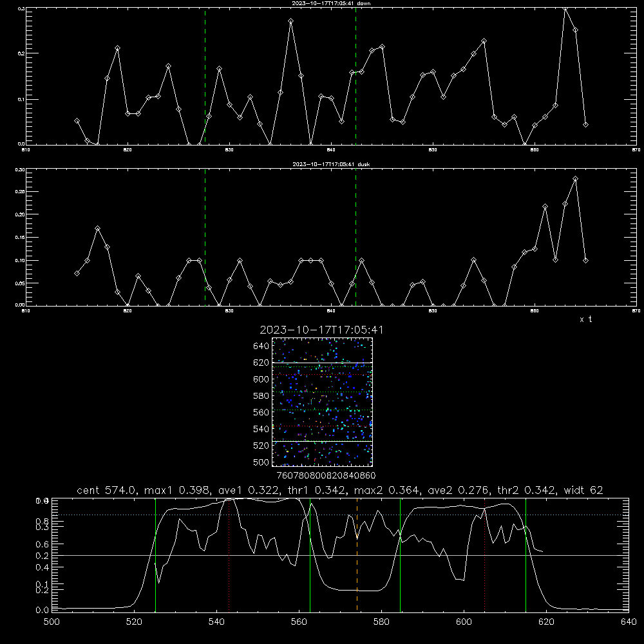
Task: Click the 'ave2 0.276' value
Action: coord(457,490)
